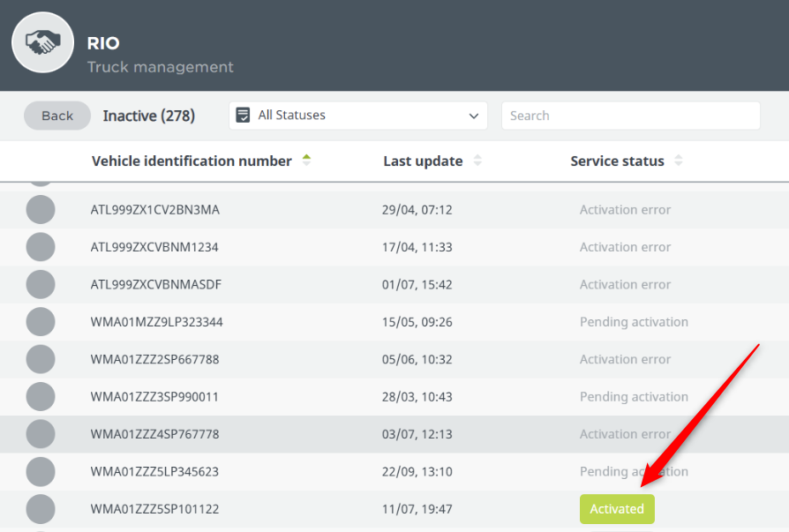Click VIN WMA01MZZ9LP323344
789x532 pixels.
[156, 322]
